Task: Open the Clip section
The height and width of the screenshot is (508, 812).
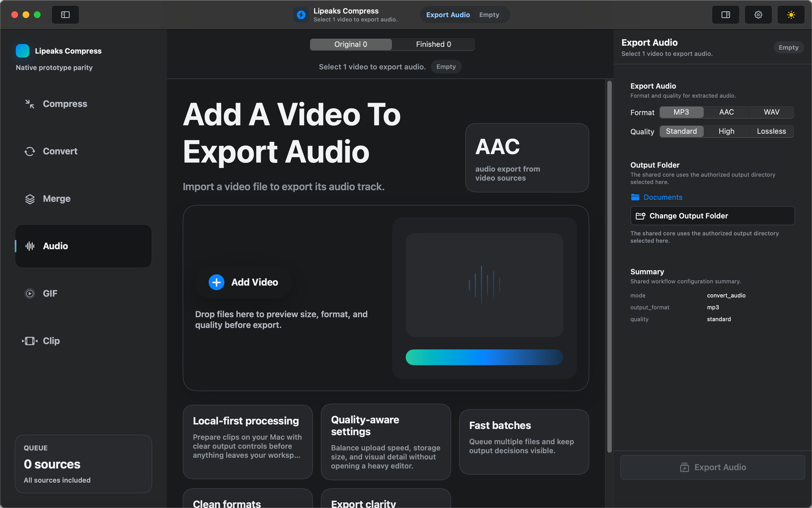Action: click(83, 341)
